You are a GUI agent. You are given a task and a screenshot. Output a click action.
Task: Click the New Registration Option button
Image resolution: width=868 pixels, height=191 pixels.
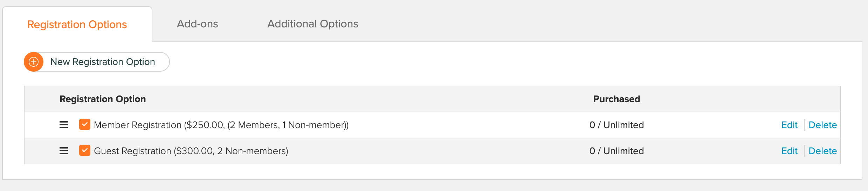click(97, 62)
